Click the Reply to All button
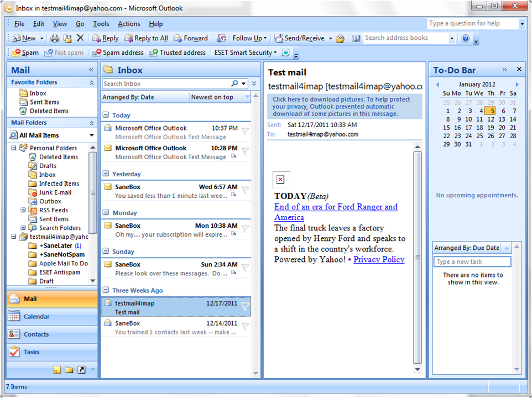The height and width of the screenshot is (398, 532). (146, 38)
